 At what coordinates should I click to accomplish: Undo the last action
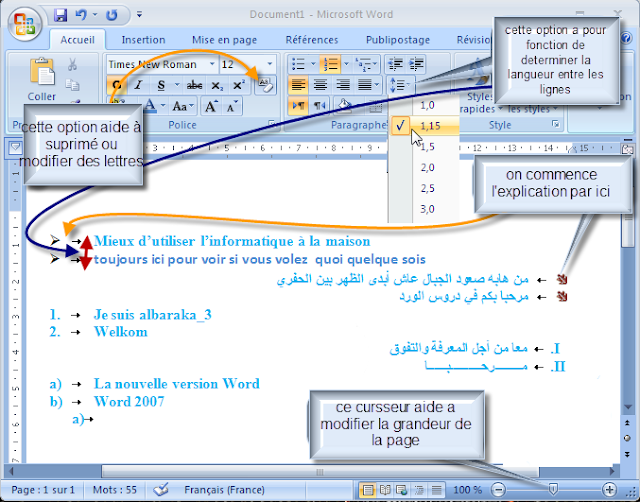click(x=81, y=16)
